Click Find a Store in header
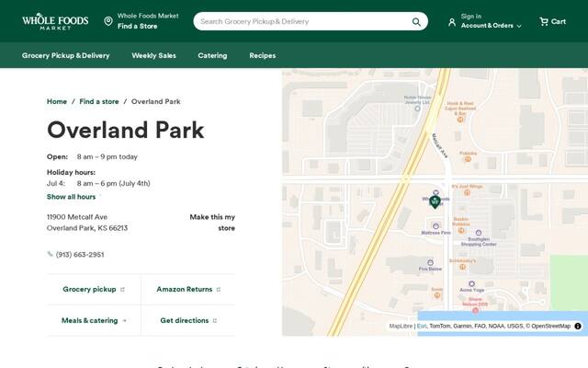Viewport: 588px width, 368px height. [x=137, y=27]
